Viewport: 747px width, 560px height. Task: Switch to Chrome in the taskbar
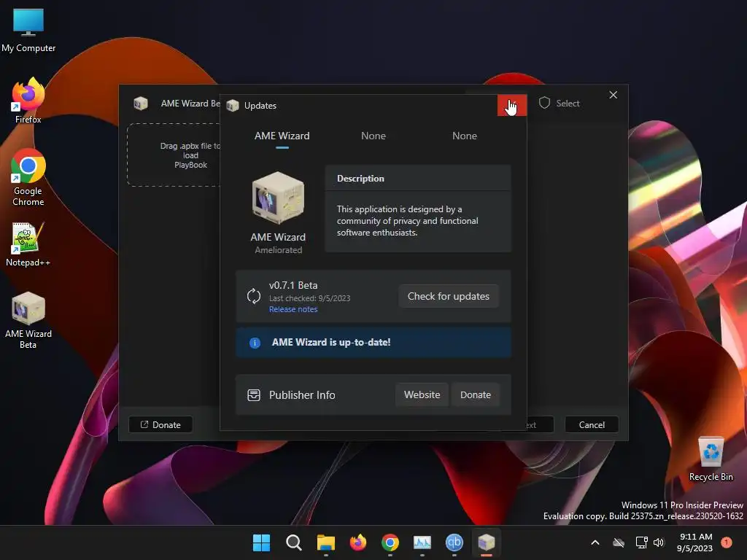point(390,542)
